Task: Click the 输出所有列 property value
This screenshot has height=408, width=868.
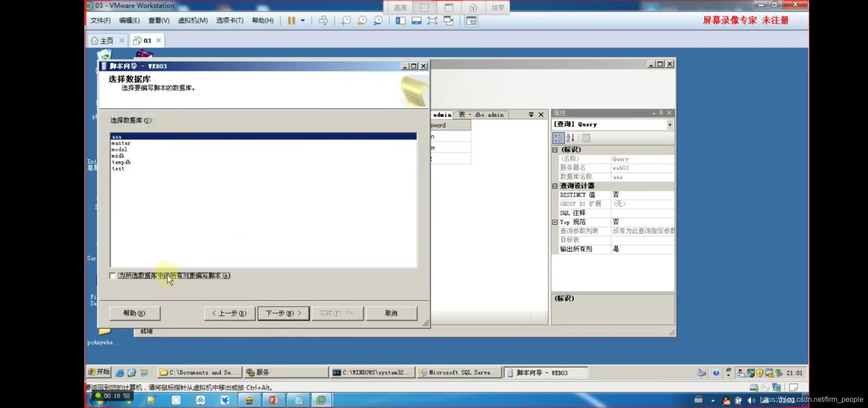Action: coord(642,249)
